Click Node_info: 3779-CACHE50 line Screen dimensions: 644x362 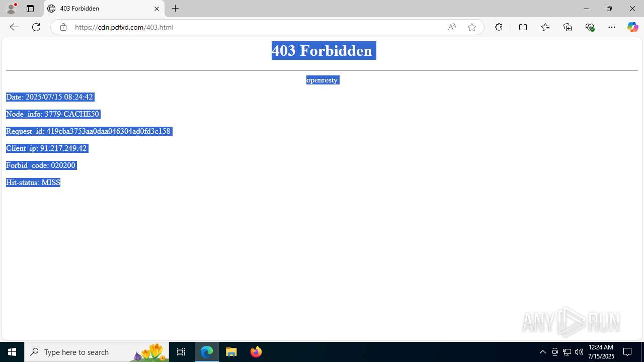coord(53,114)
